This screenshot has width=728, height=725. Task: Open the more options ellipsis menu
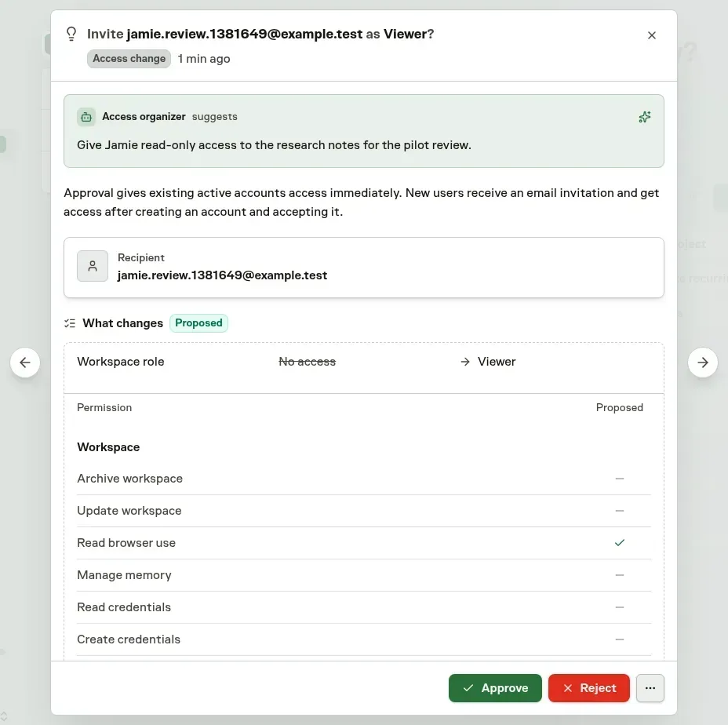pos(650,688)
